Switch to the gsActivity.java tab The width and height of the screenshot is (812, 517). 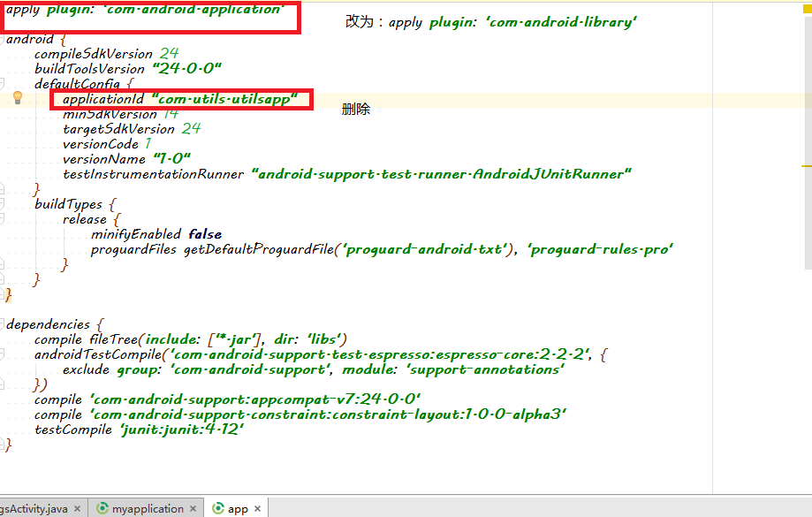point(35,508)
